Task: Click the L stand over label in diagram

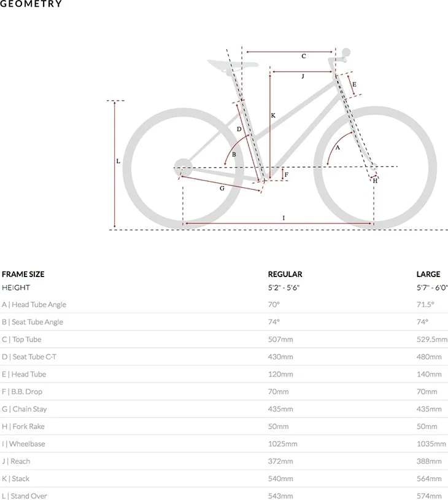Action: coord(118,161)
